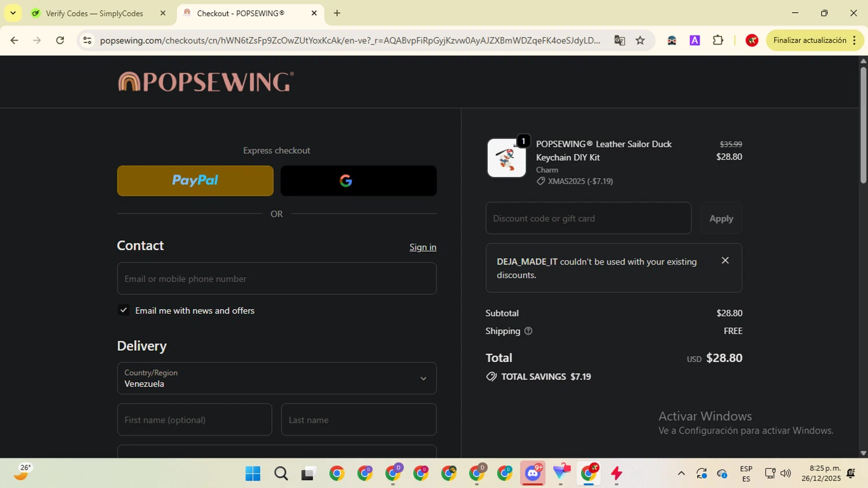View site information icon in address bar
The image size is (868, 488).
[87, 41]
